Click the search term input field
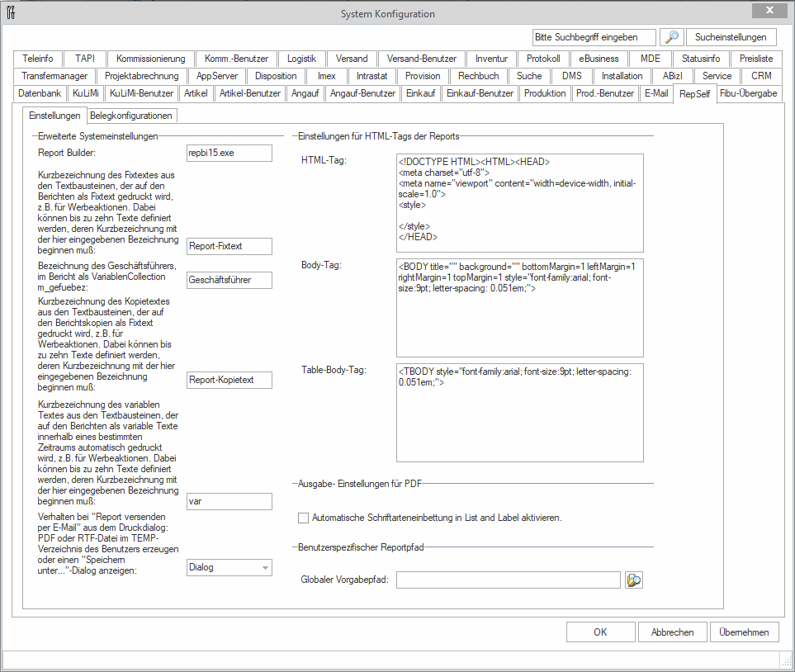 (594, 37)
